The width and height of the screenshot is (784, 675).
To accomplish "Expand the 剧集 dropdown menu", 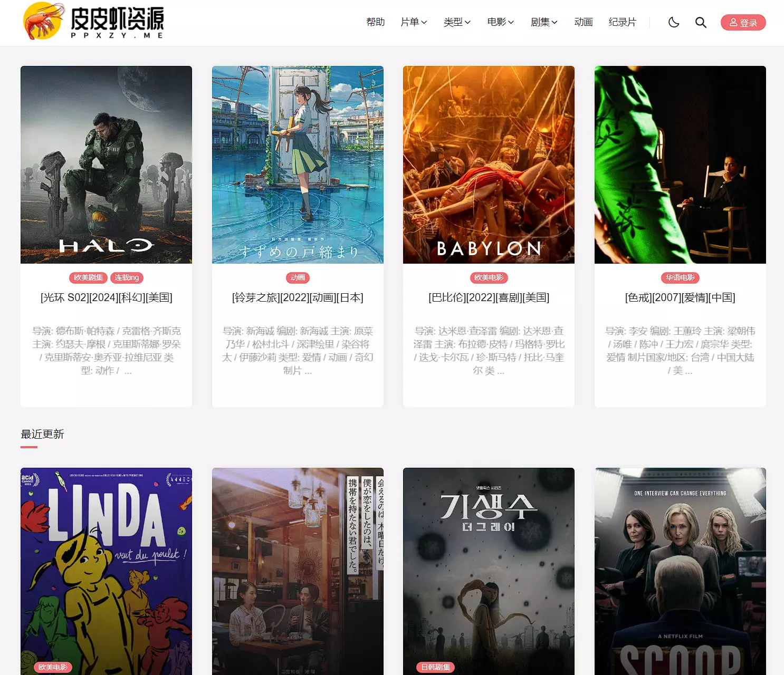I will pyautogui.click(x=544, y=22).
